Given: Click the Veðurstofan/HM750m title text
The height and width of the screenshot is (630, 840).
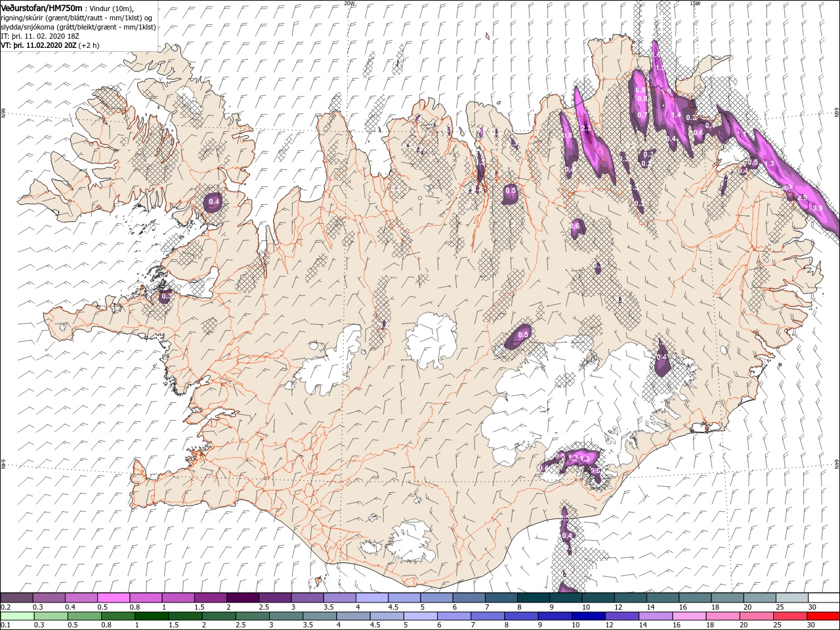Looking at the screenshot, I should click(x=42, y=7).
